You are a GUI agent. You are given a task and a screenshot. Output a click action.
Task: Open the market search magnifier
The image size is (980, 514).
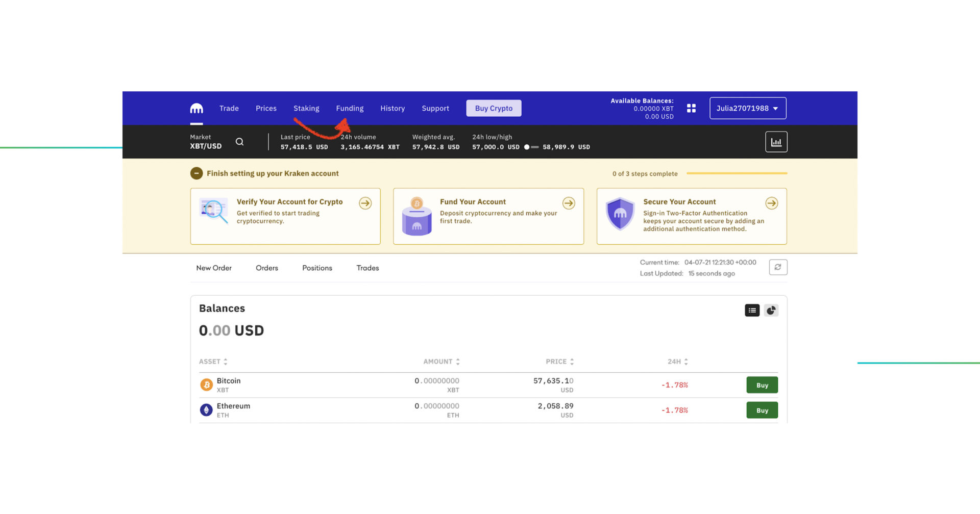239,141
